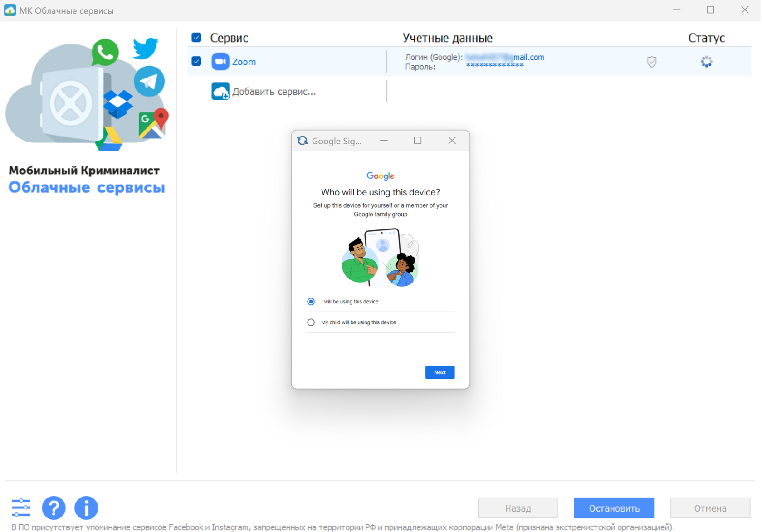Click the Add service cloud icon

pyautogui.click(x=220, y=91)
